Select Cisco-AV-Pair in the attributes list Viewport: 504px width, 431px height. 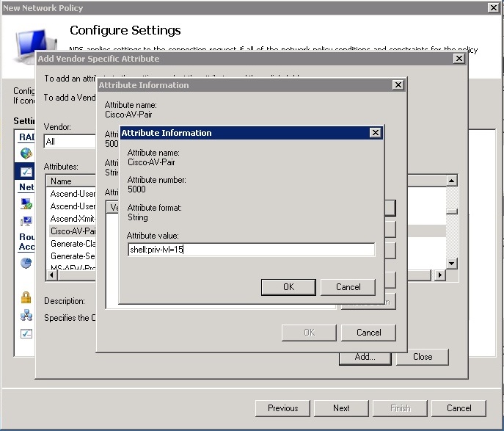(73, 231)
